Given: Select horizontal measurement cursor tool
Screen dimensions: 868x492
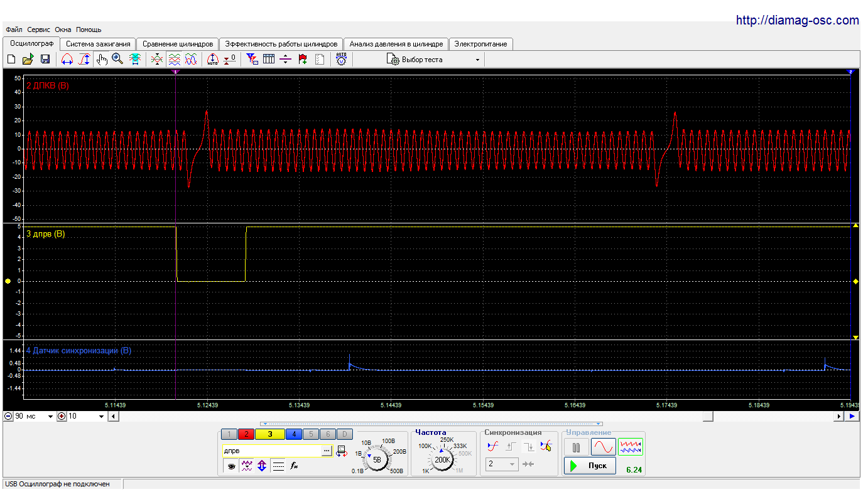Looking at the screenshot, I should pyautogui.click(x=67, y=60).
